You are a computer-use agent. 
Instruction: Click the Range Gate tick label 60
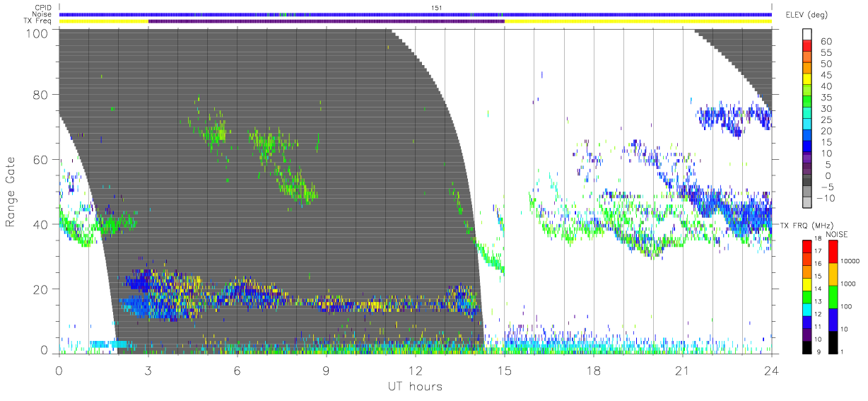[x=41, y=159]
